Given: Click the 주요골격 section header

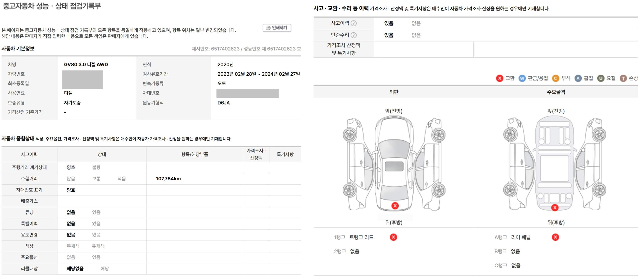Looking at the screenshot, I should (x=556, y=92).
